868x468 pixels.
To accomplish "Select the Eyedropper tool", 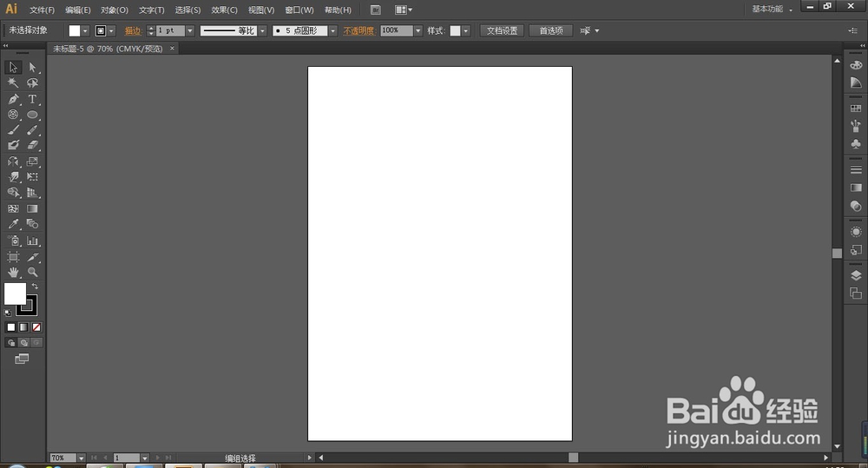I will click(13, 224).
